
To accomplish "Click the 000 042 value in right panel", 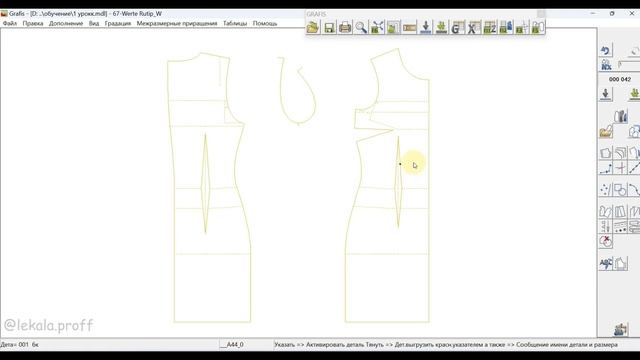I will [620, 79].
